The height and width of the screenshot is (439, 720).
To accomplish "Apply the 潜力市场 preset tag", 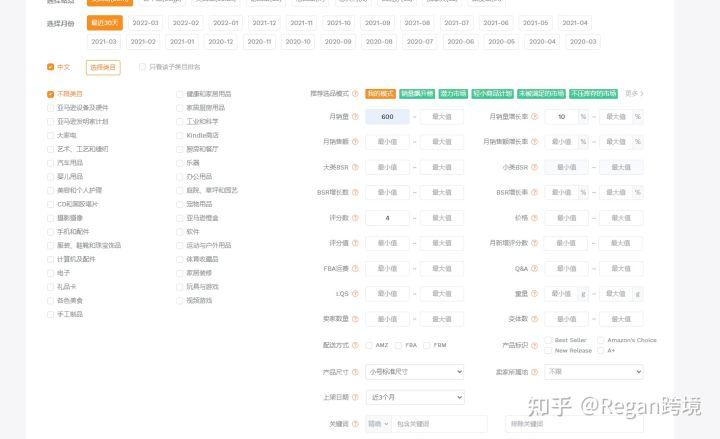I will (x=453, y=94).
